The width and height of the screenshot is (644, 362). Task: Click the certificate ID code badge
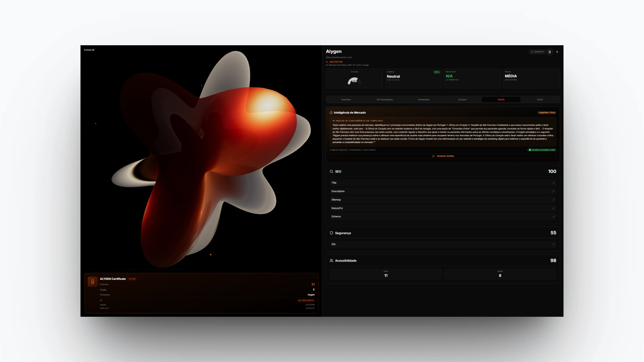[x=306, y=300]
